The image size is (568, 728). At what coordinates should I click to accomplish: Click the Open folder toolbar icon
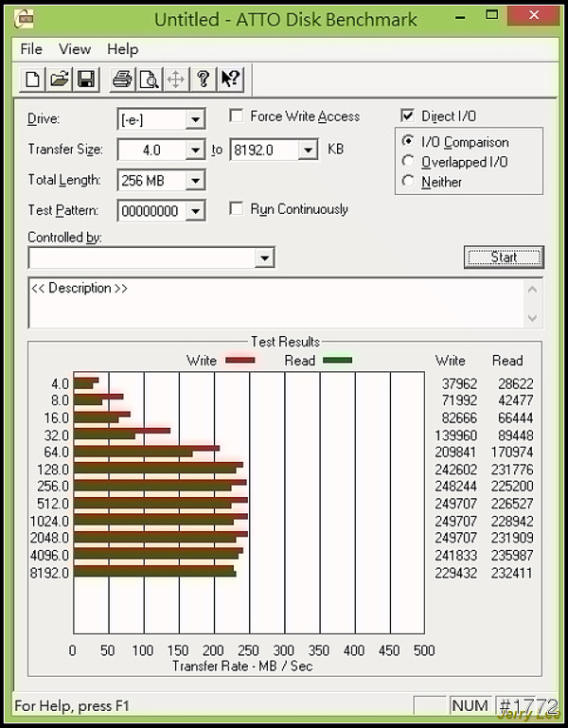click(59, 80)
